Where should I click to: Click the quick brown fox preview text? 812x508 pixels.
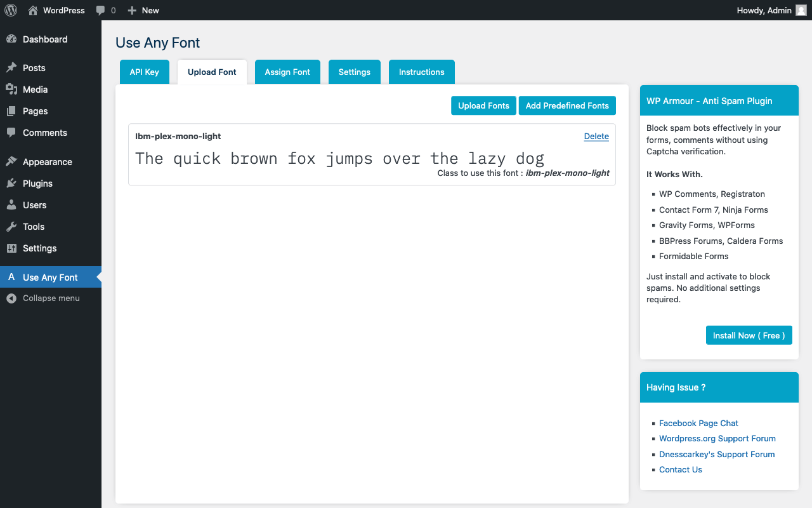(x=339, y=158)
